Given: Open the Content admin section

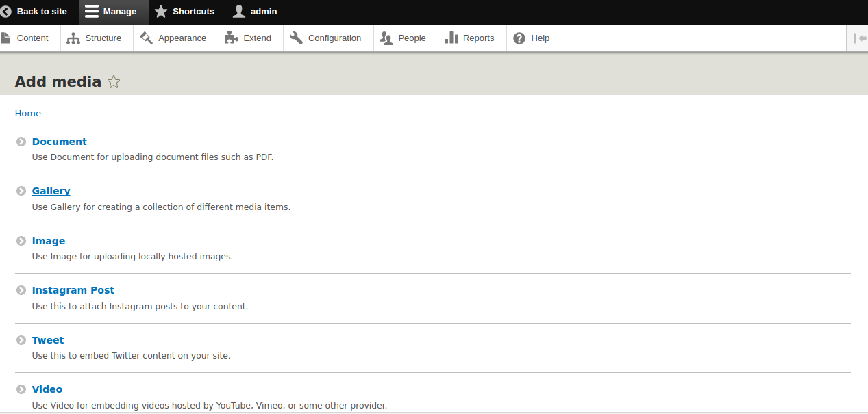Looking at the screenshot, I should click(31, 38).
